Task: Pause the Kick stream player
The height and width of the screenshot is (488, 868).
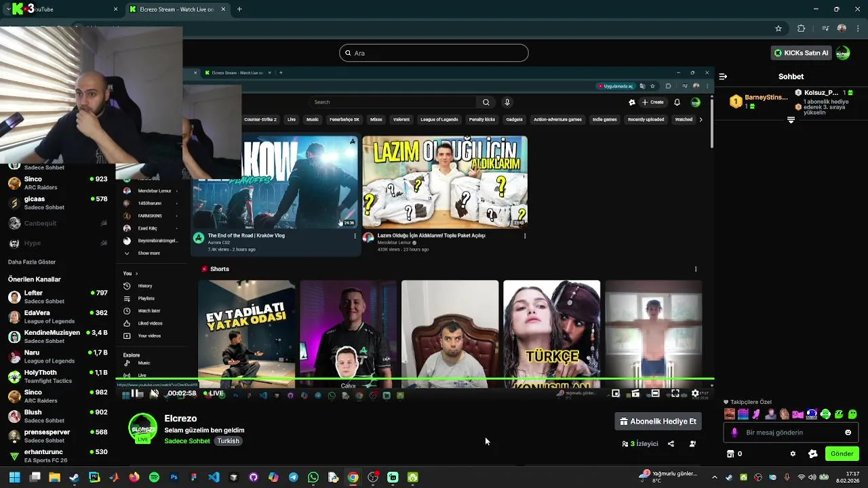Action: coord(136,393)
